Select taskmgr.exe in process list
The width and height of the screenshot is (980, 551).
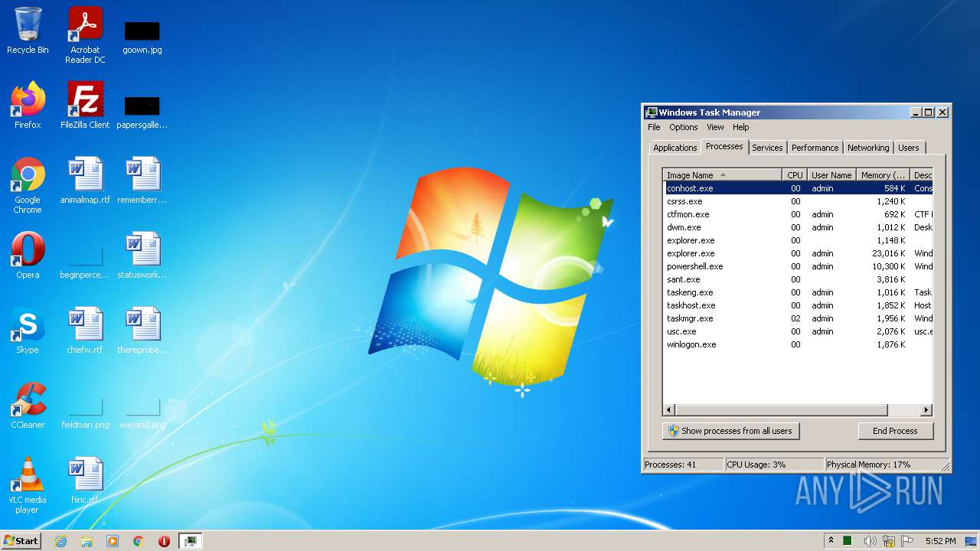pyautogui.click(x=798, y=318)
